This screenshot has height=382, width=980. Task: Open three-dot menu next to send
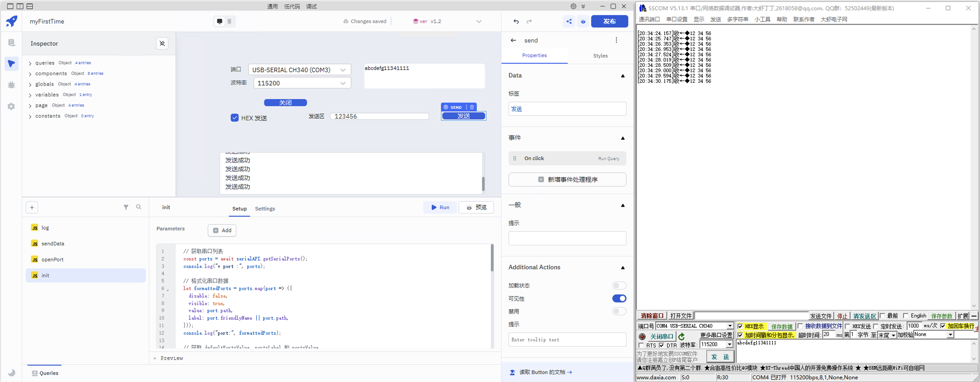tap(616, 40)
